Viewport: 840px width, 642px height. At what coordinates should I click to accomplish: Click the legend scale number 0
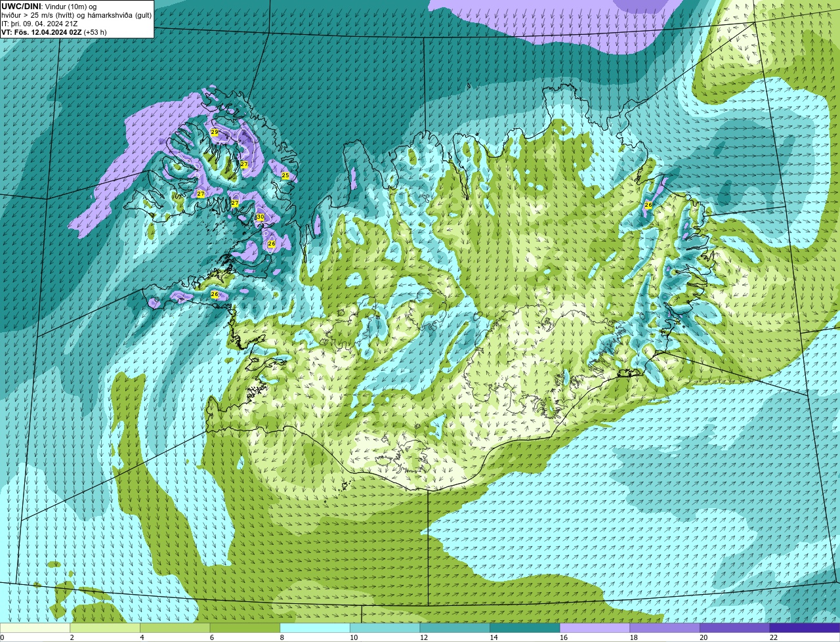pos(2,637)
